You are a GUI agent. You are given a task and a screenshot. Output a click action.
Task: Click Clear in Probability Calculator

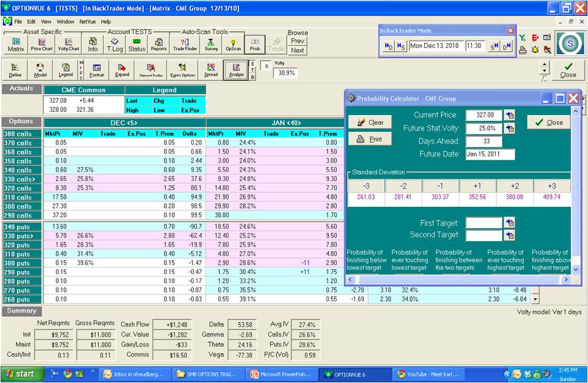370,122
